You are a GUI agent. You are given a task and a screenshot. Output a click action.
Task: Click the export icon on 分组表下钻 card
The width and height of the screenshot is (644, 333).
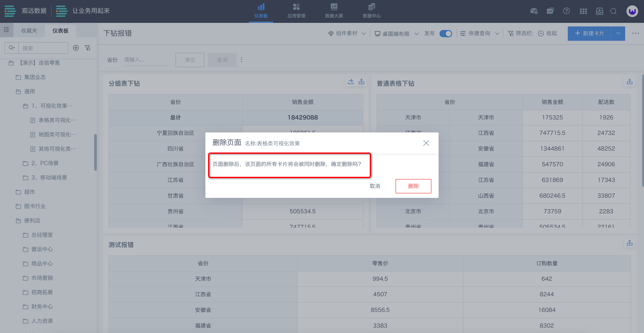361,82
